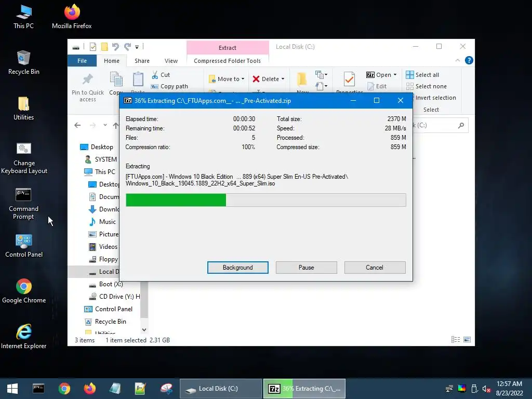The width and height of the screenshot is (532, 399).
Task: Collapse the ribbon chevron
Action: 458,60
